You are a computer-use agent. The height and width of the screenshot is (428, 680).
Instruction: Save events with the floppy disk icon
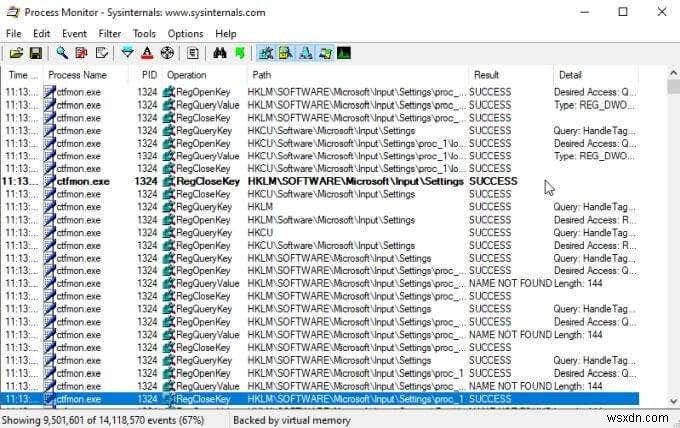36,53
